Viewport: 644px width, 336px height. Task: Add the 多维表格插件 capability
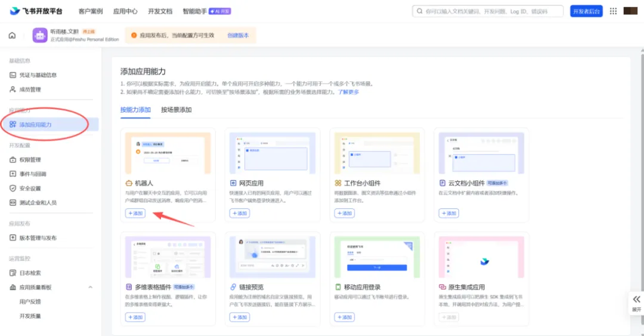[x=135, y=317]
